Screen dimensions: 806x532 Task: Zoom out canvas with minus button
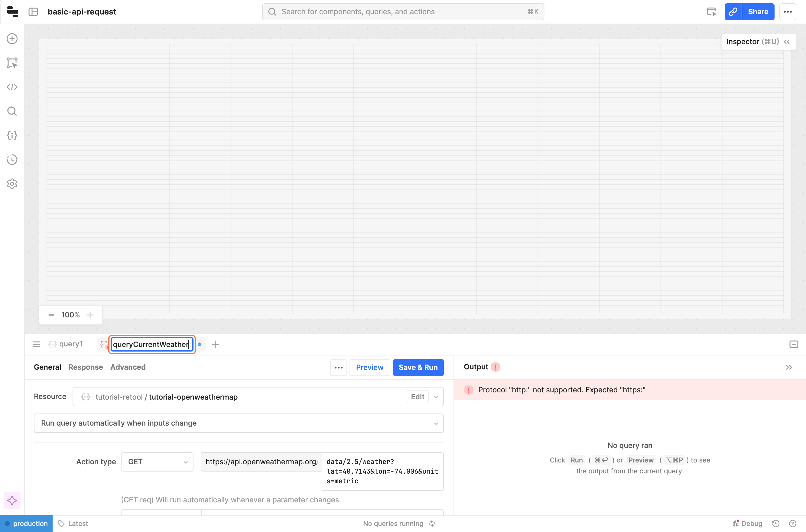pyautogui.click(x=51, y=315)
